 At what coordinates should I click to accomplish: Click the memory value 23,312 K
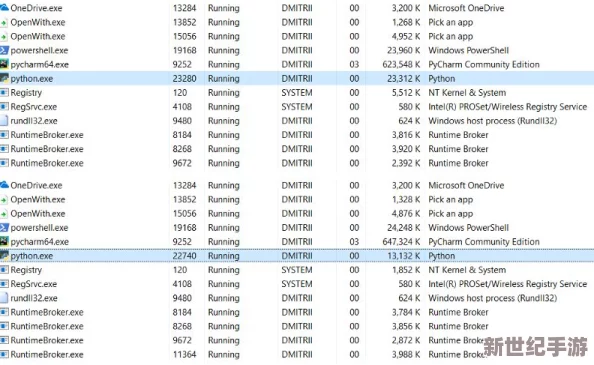click(403, 79)
